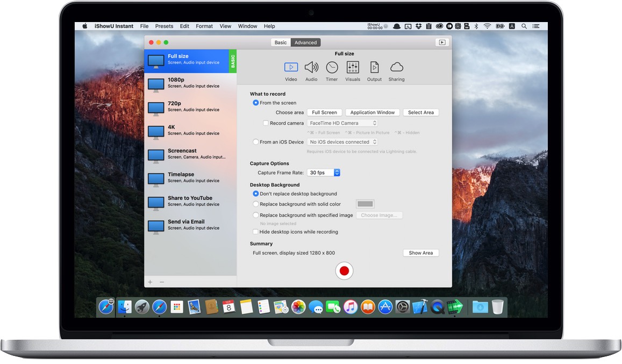Open Finder from the Dock
Screen dimensions: 622x364
(125, 307)
